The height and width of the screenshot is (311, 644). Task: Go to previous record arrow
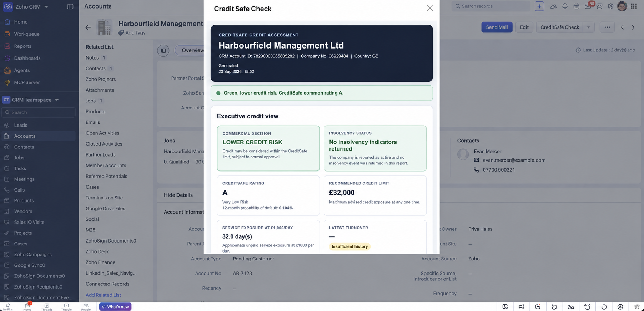coord(622,27)
